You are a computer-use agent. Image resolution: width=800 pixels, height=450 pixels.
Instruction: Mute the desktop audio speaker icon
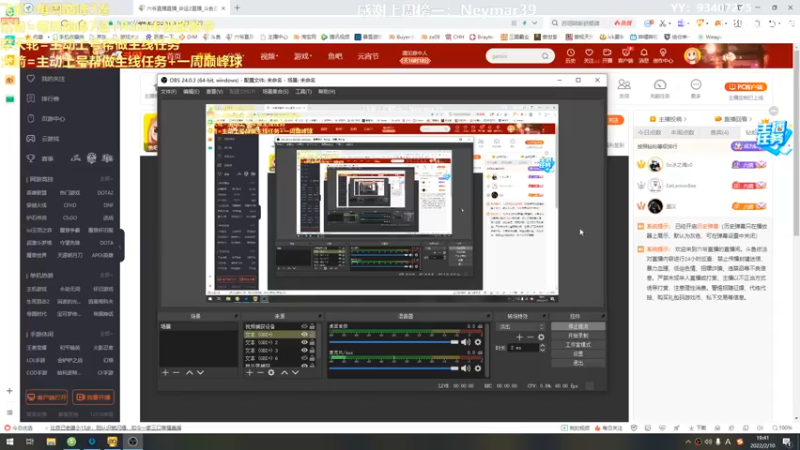(466, 342)
